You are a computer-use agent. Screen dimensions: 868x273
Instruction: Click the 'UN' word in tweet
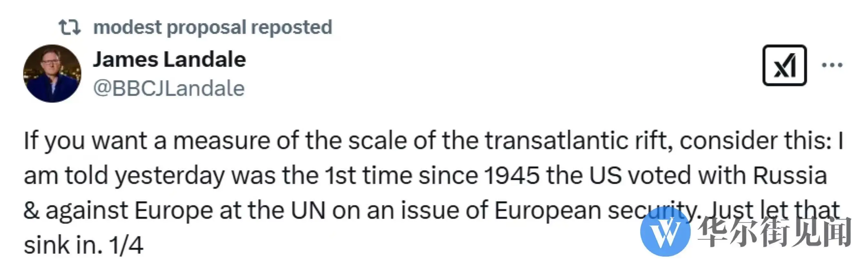[x=308, y=211]
